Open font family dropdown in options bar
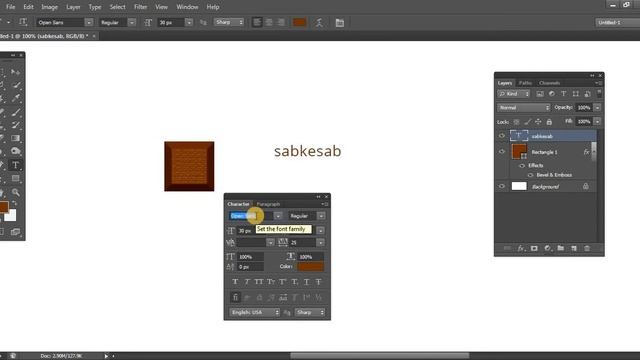The image size is (640, 360). point(89,22)
